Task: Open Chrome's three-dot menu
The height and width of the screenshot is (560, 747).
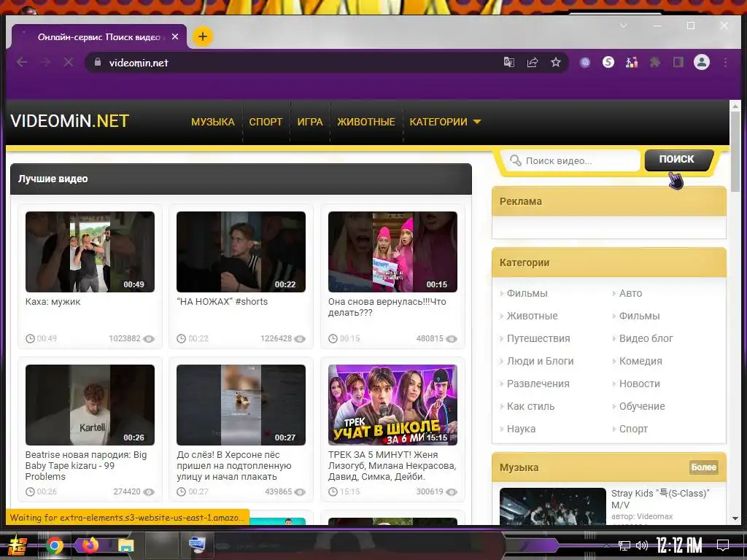Action: click(725, 63)
